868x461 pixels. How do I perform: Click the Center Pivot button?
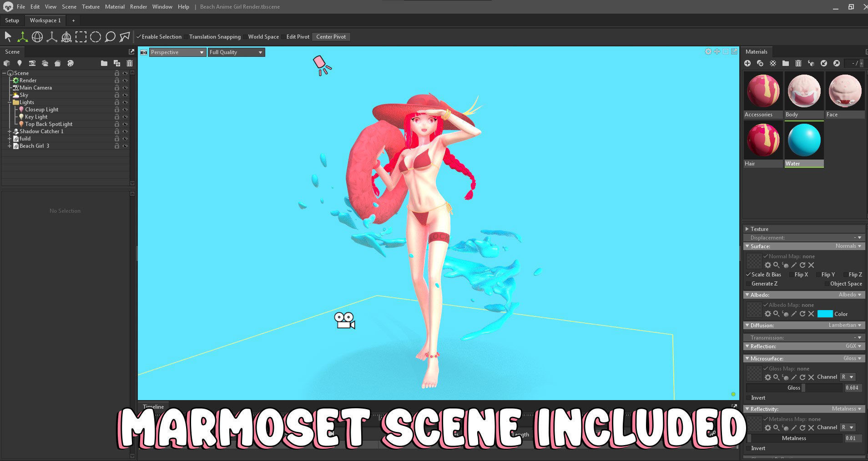pyautogui.click(x=331, y=37)
